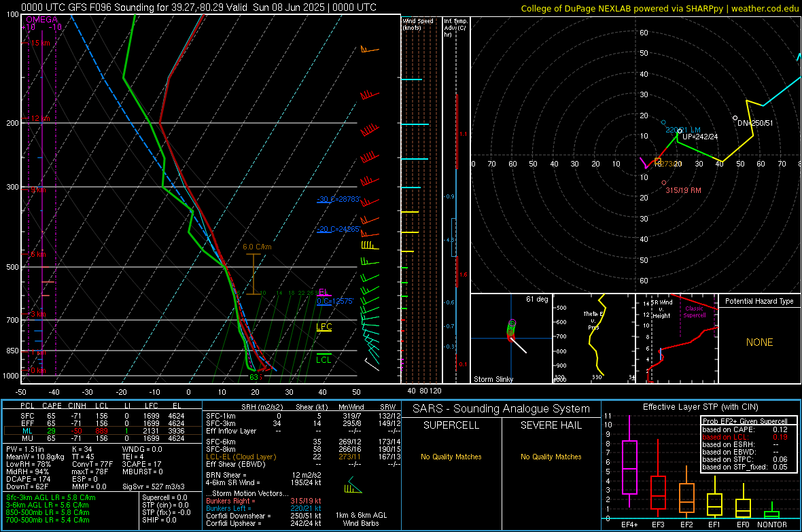Click the Corfidi downshear DN marker on hodograph
The height and width of the screenshot is (532, 802).
coord(735,118)
